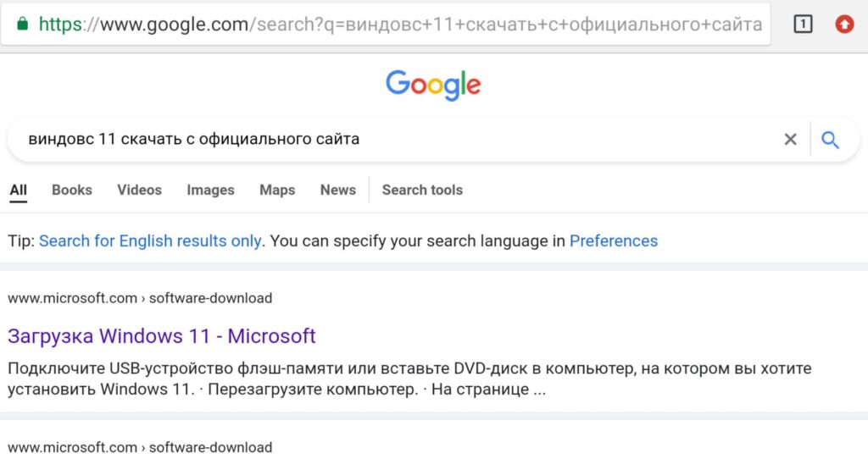The height and width of the screenshot is (459, 868).
Task: Open the Images results tab
Action: point(210,190)
